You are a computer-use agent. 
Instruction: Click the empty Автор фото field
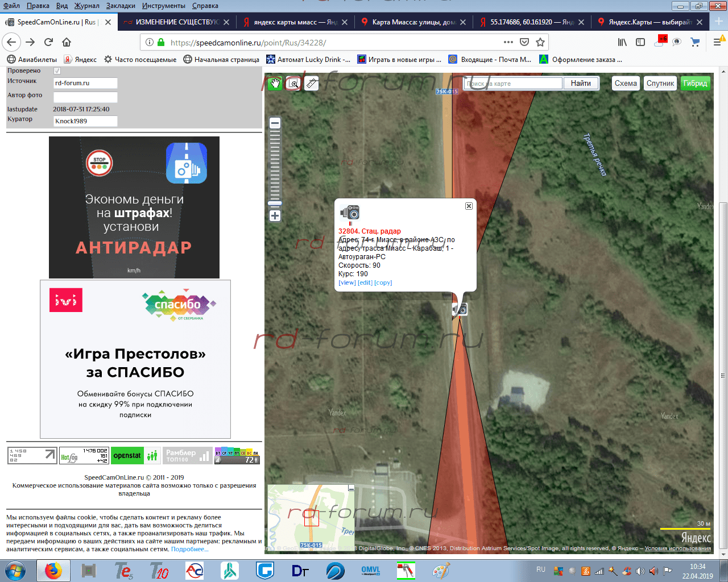(x=85, y=97)
